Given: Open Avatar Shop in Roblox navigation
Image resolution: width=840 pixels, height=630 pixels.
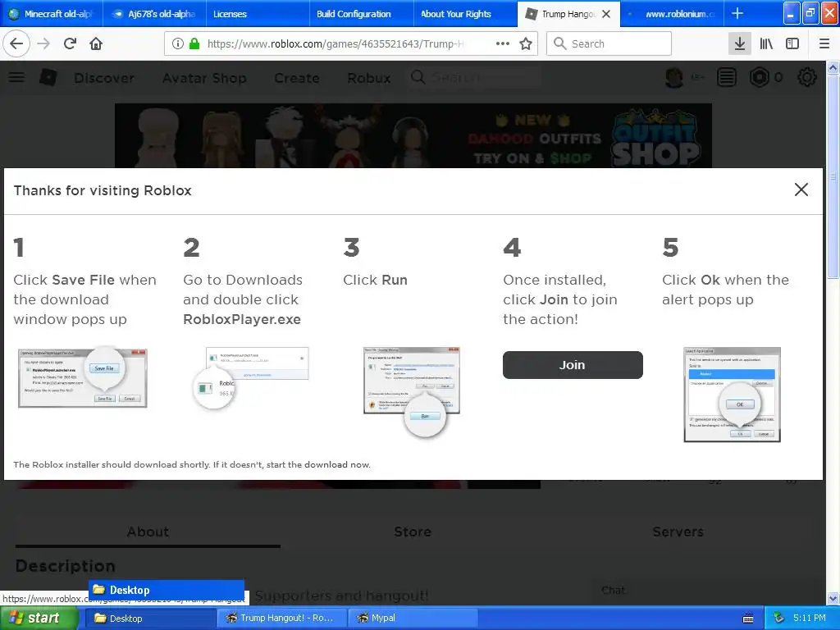Looking at the screenshot, I should [x=204, y=78].
